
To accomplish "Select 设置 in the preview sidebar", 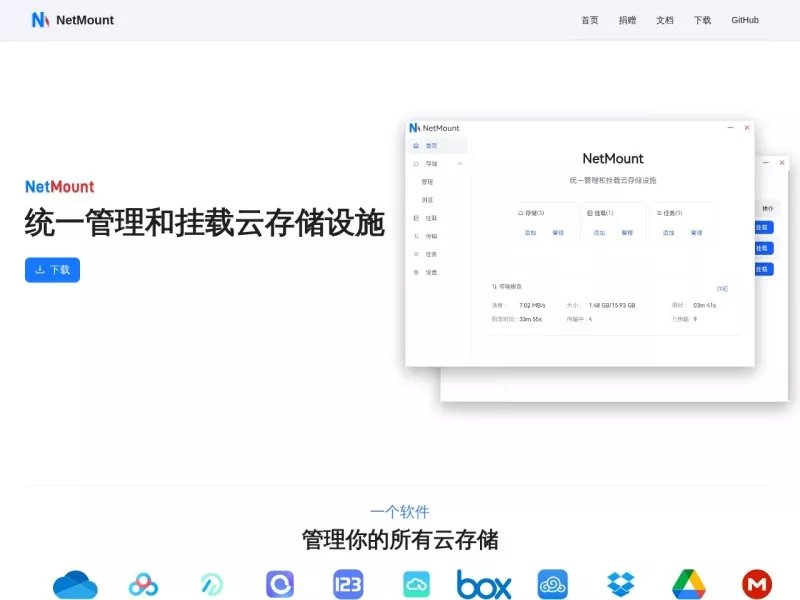I will pyautogui.click(x=432, y=272).
